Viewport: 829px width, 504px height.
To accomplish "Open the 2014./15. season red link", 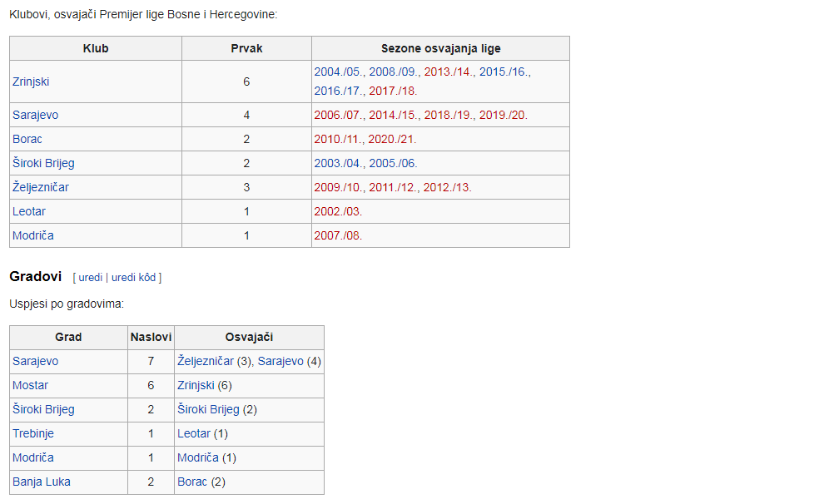I will pos(394,115).
